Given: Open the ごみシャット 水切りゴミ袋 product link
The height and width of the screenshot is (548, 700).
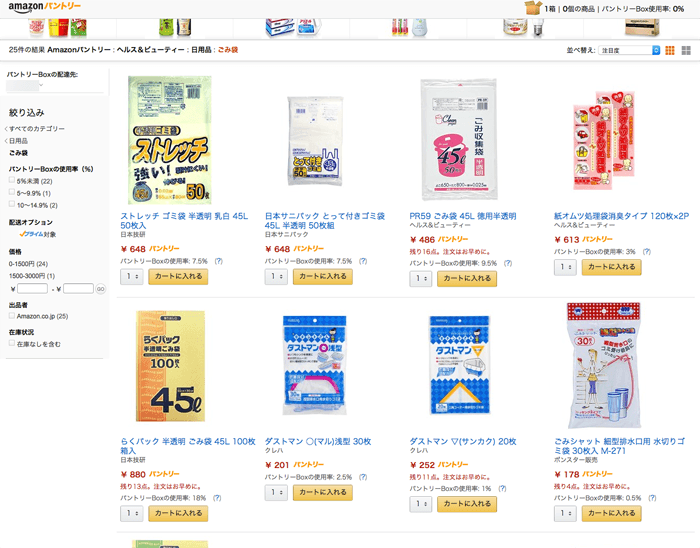Looking at the screenshot, I should [x=619, y=446].
